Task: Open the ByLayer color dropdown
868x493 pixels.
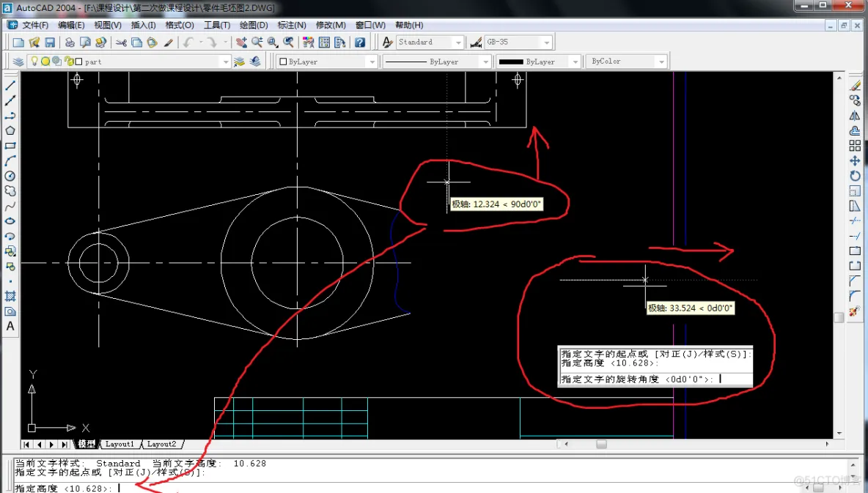Action: click(x=372, y=62)
